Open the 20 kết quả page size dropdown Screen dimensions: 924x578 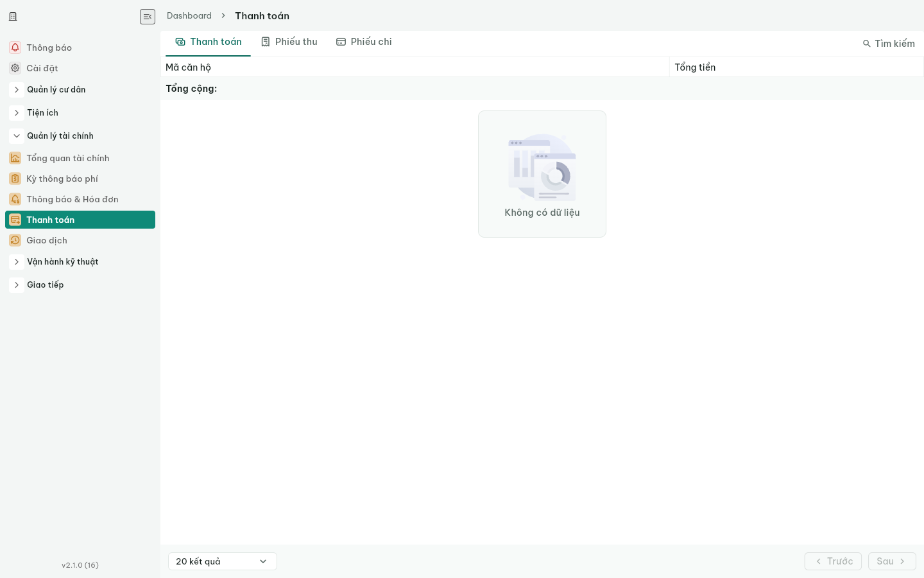pyautogui.click(x=223, y=561)
